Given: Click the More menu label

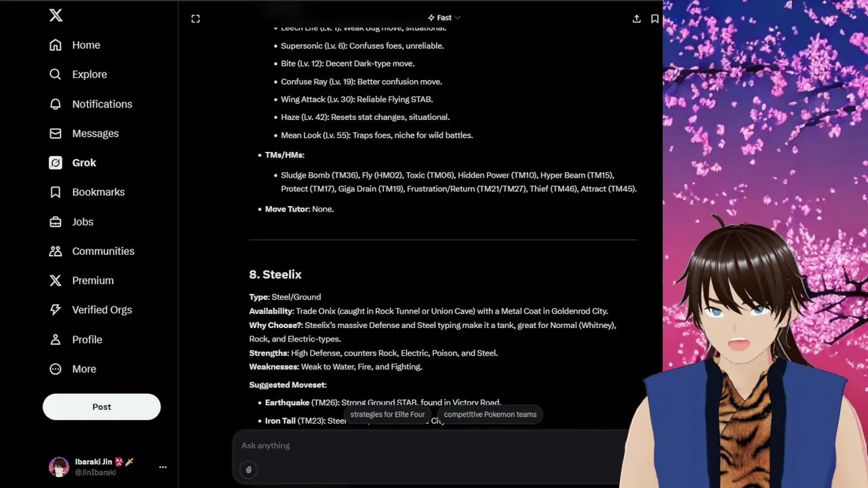Looking at the screenshot, I should pyautogui.click(x=84, y=369).
